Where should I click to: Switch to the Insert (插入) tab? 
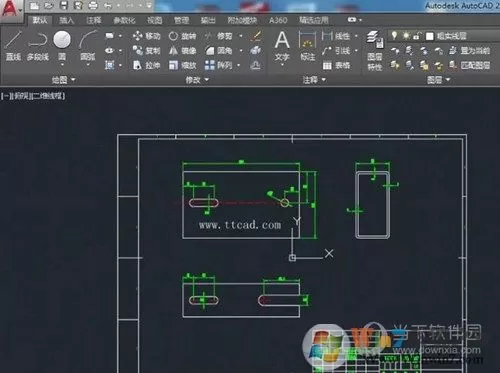[x=66, y=20]
